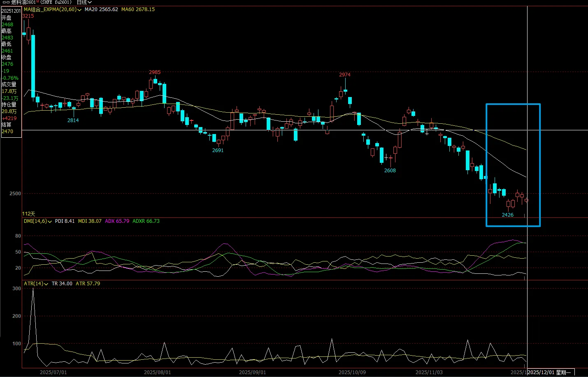The image size is (588, 377).
Task: Select the MA60 2678.15 legend label
Action: (138, 9)
